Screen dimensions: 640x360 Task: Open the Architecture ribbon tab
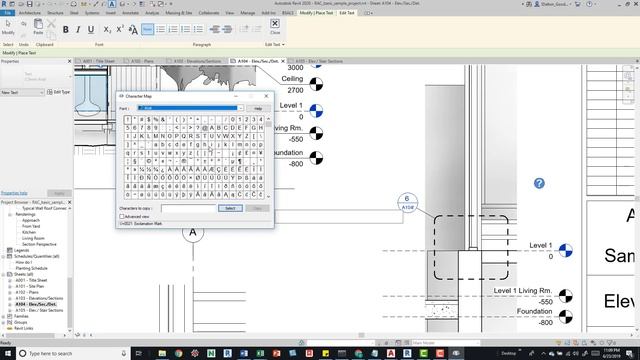tap(30, 13)
